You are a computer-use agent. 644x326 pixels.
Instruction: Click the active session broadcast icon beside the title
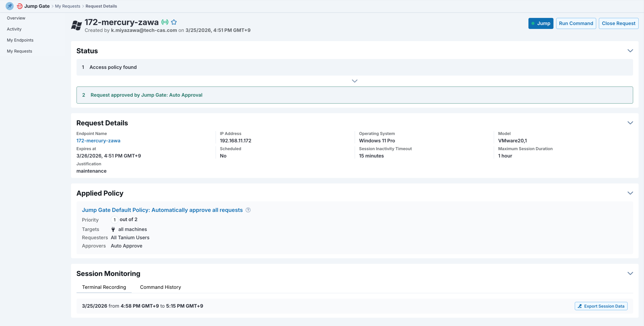tap(165, 22)
